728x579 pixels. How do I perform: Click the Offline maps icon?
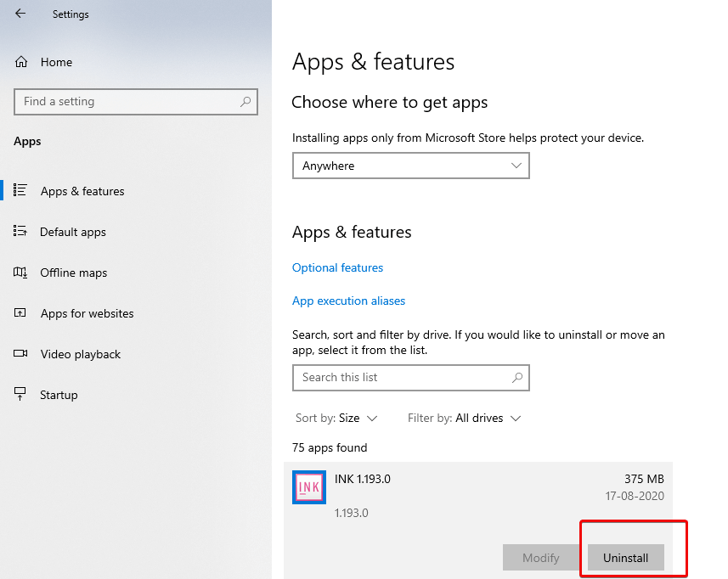(19, 273)
